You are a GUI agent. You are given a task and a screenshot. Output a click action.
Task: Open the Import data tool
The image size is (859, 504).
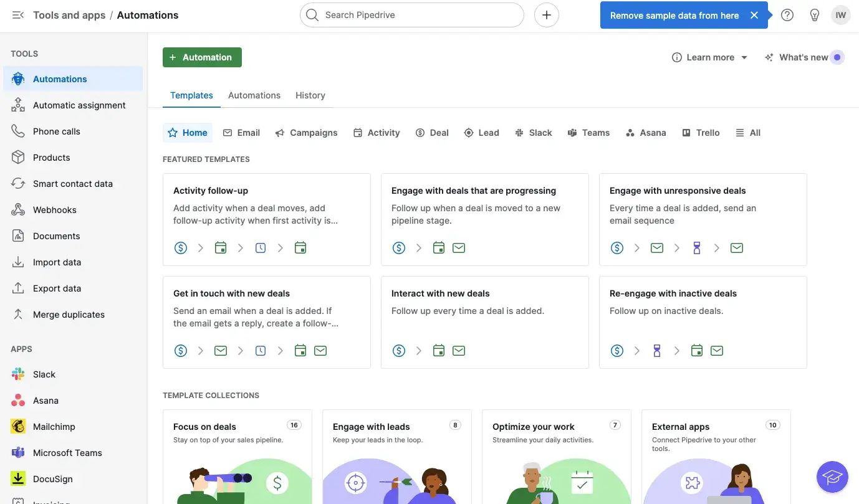(x=57, y=262)
